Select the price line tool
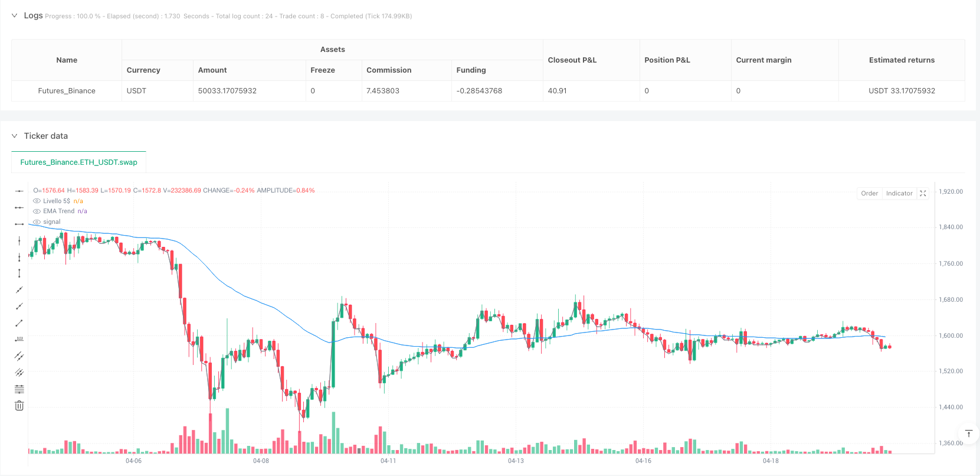Image resolution: width=980 pixels, height=476 pixels. pos(19,339)
